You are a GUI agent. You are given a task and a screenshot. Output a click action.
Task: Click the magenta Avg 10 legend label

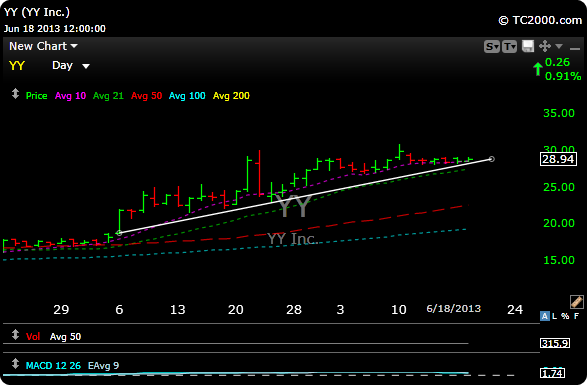[70, 96]
